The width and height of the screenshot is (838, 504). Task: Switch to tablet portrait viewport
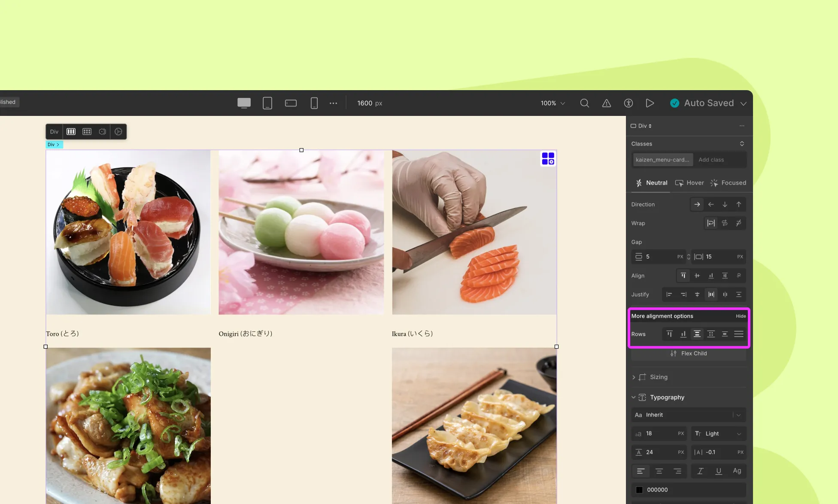(x=267, y=103)
